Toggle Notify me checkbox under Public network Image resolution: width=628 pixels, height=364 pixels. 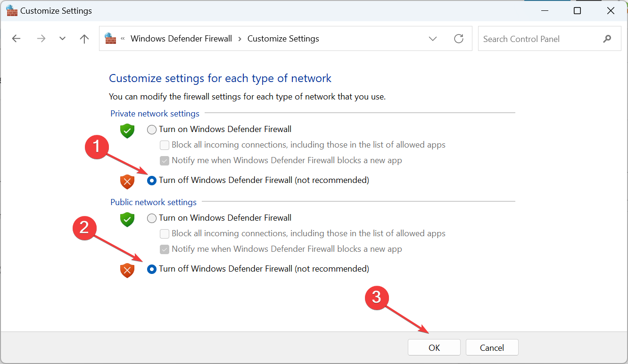[164, 249]
